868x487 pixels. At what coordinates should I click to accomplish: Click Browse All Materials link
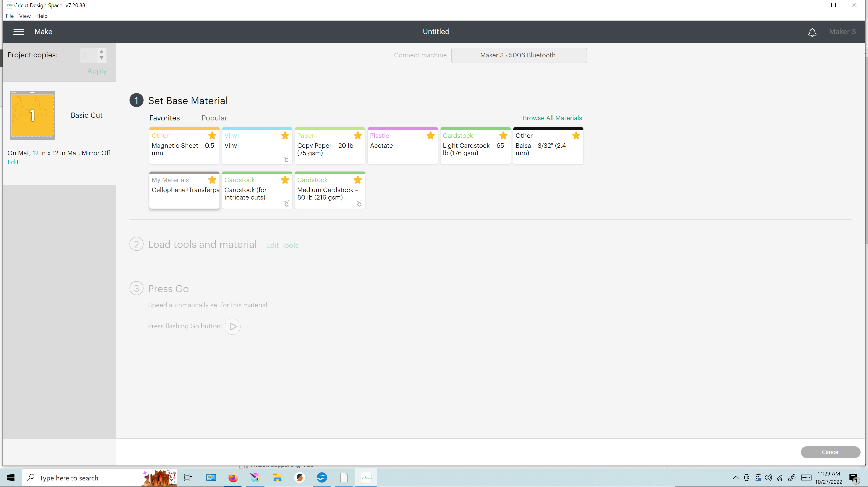tap(552, 118)
